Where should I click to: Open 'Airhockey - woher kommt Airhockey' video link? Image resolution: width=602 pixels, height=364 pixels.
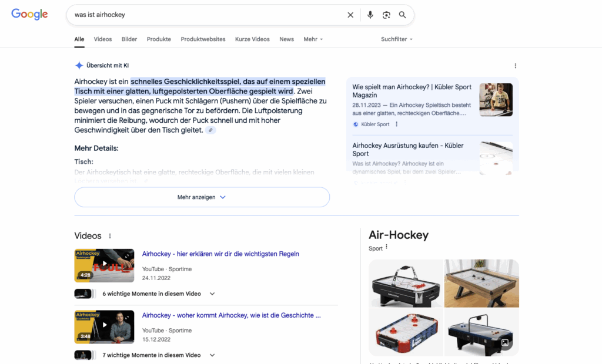tap(231, 315)
